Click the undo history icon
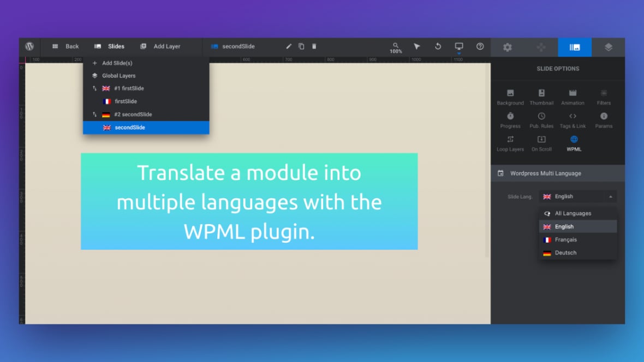The image size is (644, 362). coord(438,46)
